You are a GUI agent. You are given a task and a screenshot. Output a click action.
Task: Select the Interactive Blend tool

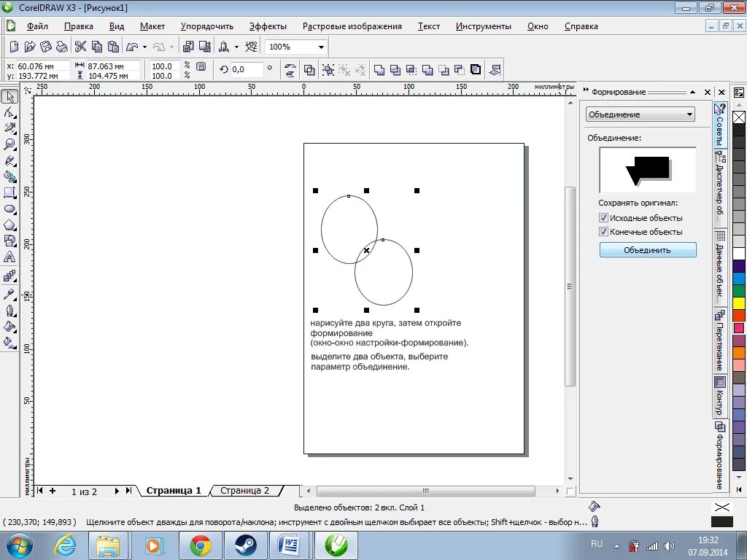[9, 276]
